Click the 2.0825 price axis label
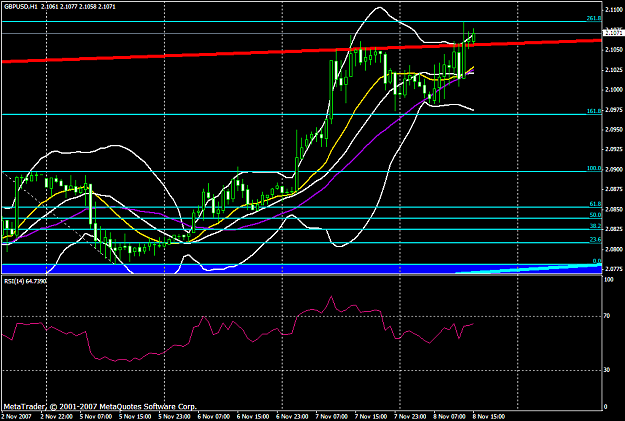 point(612,229)
